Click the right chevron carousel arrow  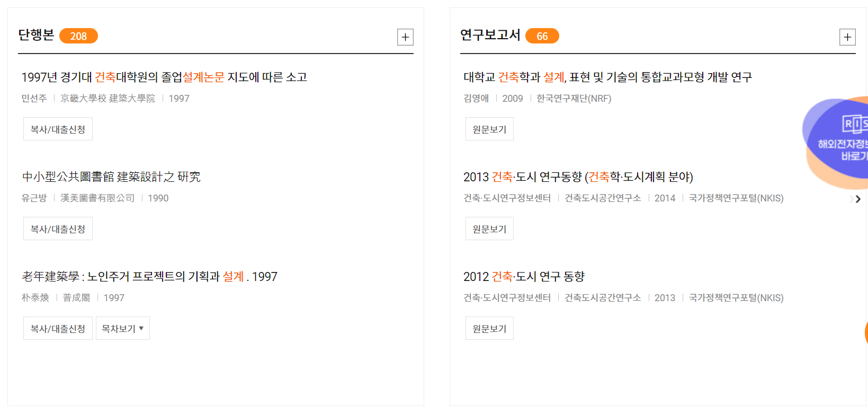[858, 199]
